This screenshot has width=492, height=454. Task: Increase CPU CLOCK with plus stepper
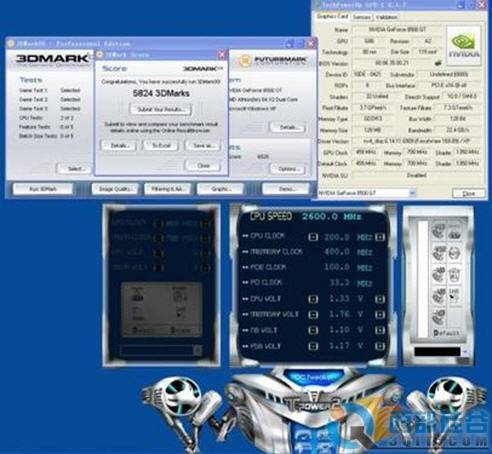380,237
